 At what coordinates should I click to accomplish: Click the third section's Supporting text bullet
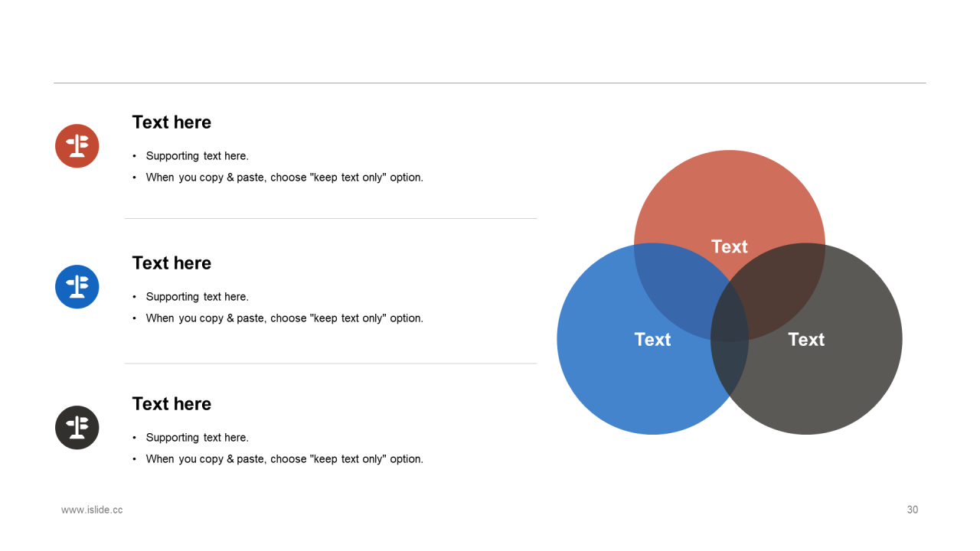(x=198, y=438)
